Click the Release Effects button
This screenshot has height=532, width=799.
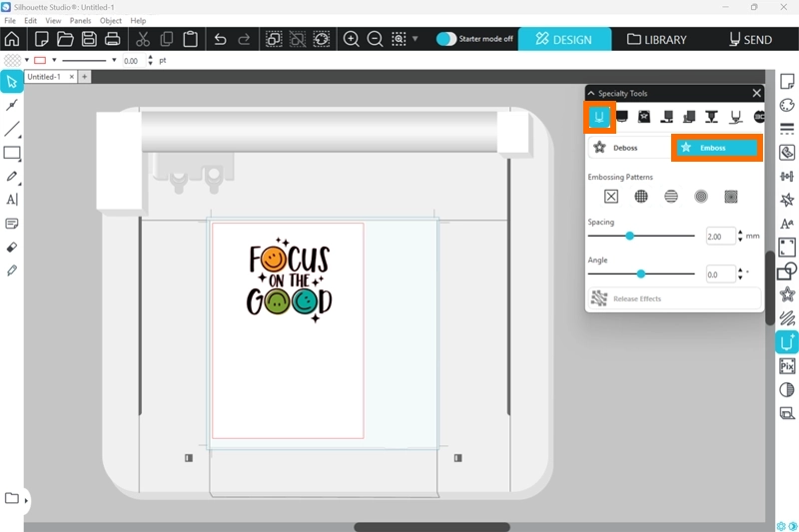[x=674, y=298]
